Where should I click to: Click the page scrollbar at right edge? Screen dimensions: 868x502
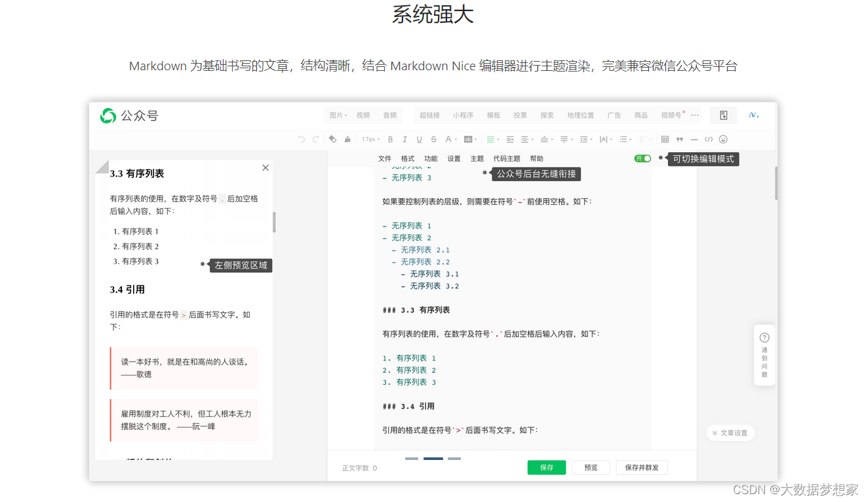[x=777, y=183]
